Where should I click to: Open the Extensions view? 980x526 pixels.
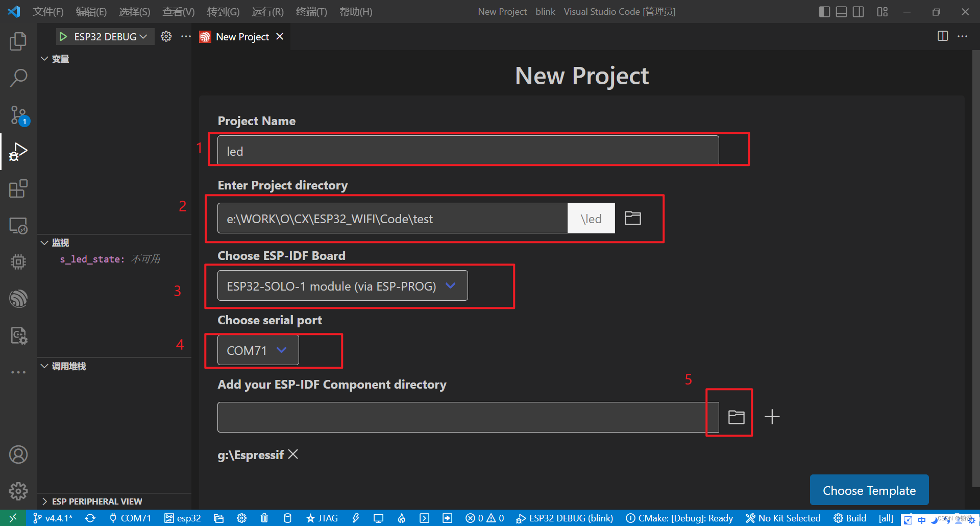(18, 188)
